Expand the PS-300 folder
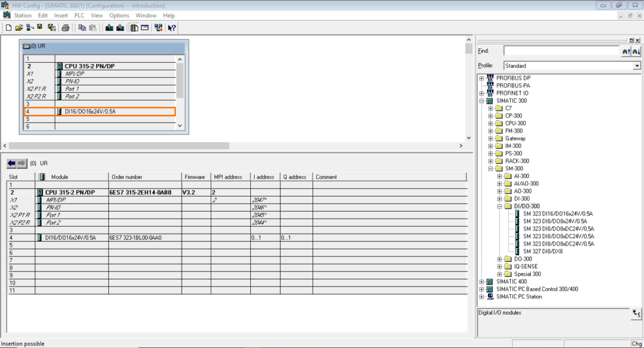This screenshot has width=644, height=348. (x=491, y=153)
